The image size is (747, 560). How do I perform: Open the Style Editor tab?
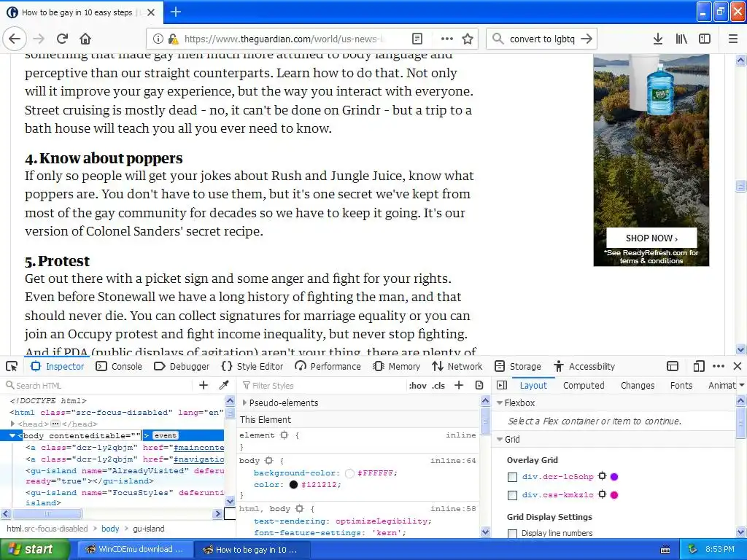coord(252,366)
